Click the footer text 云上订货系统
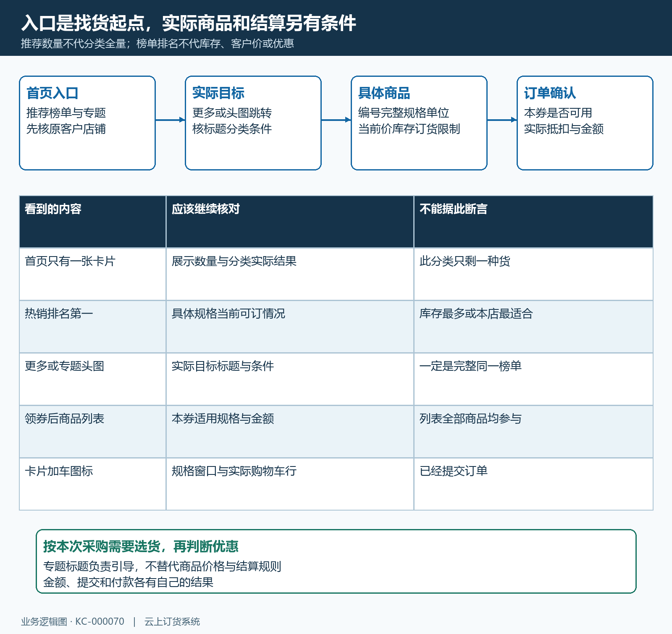The width and height of the screenshot is (672, 634). click(x=172, y=621)
